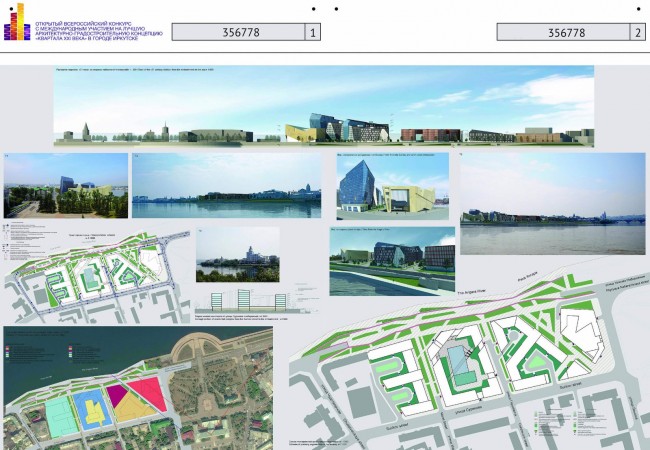650x450 pixels.
Task: Select the second 356778 number field
Action: click(x=564, y=32)
